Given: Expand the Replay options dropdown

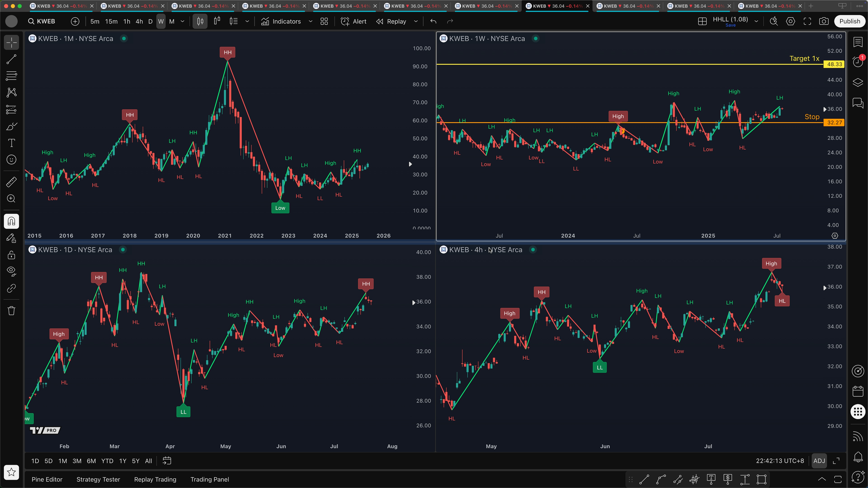Looking at the screenshot, I should (x=416, y=21).
